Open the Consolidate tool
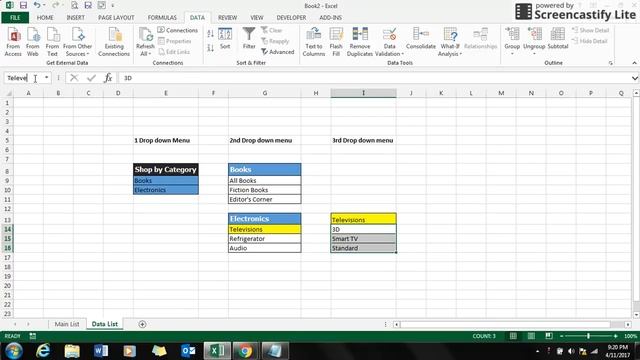 [421, 39]
